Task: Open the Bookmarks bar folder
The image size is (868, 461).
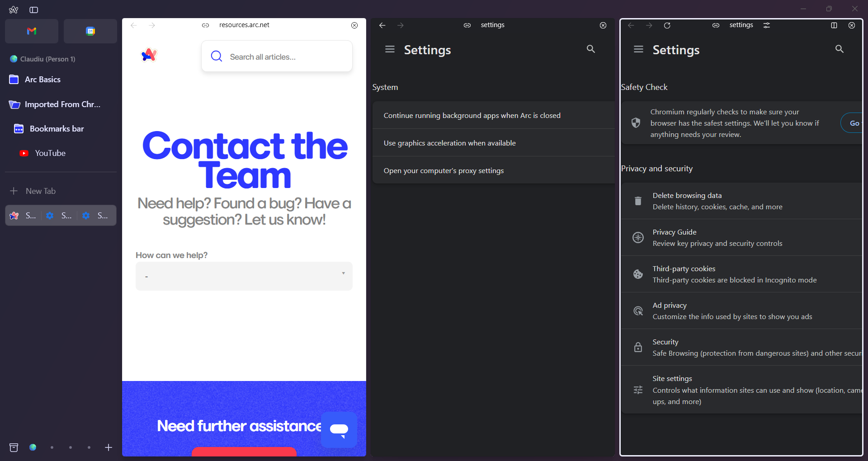Action: click(61, 129)
